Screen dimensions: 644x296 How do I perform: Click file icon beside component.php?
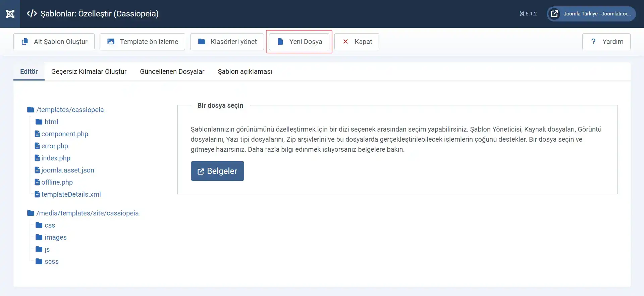pyautogui.click(x=37, y=134)
